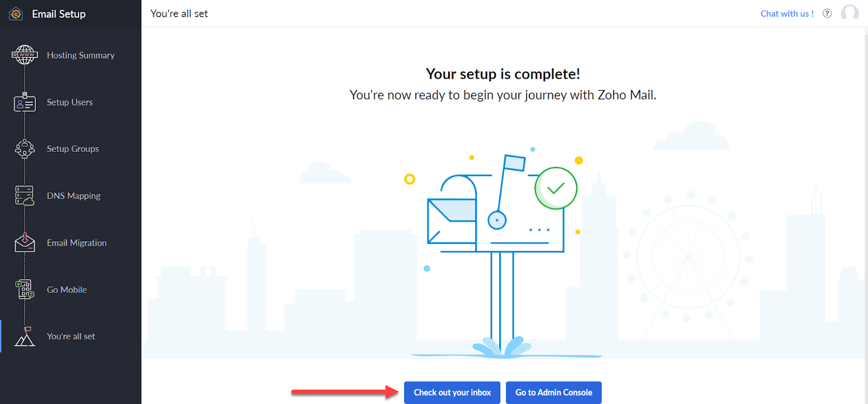Viewport: 868px width, 404px height.
Task: Click the Email Setup logo icon
Action: point(16,14)
